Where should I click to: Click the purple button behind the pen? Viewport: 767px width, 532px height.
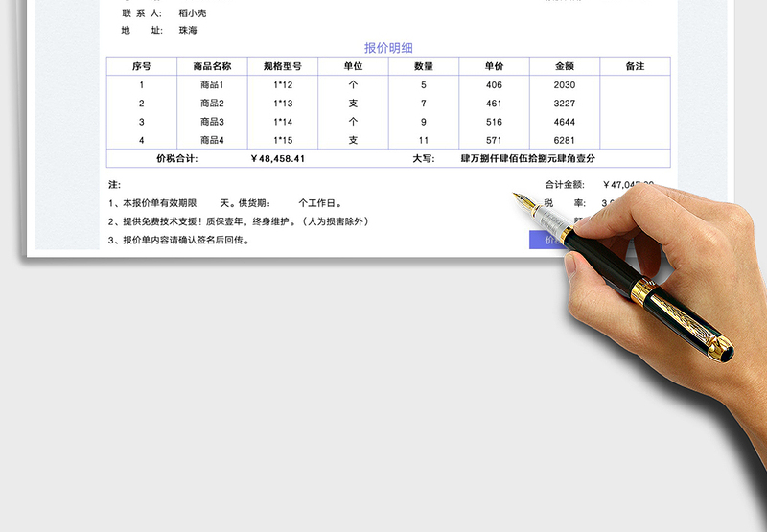pyautogui.click(x=546, y=240)
